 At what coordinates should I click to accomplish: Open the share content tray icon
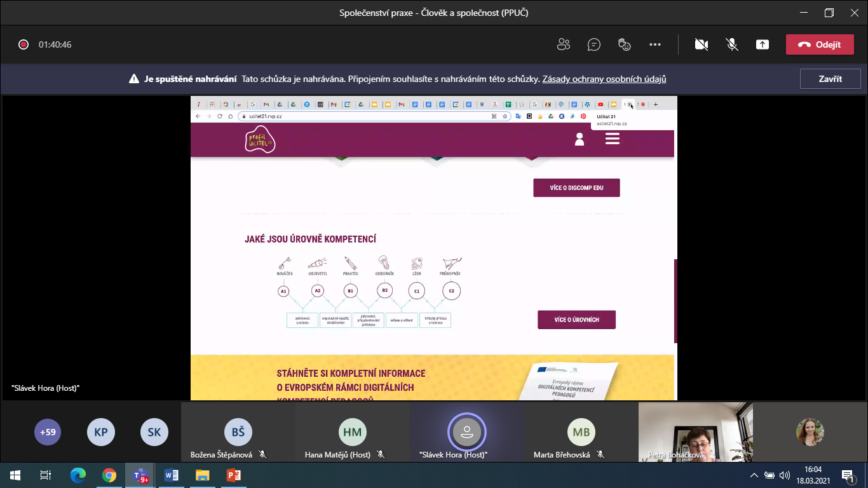coord(762,44)
